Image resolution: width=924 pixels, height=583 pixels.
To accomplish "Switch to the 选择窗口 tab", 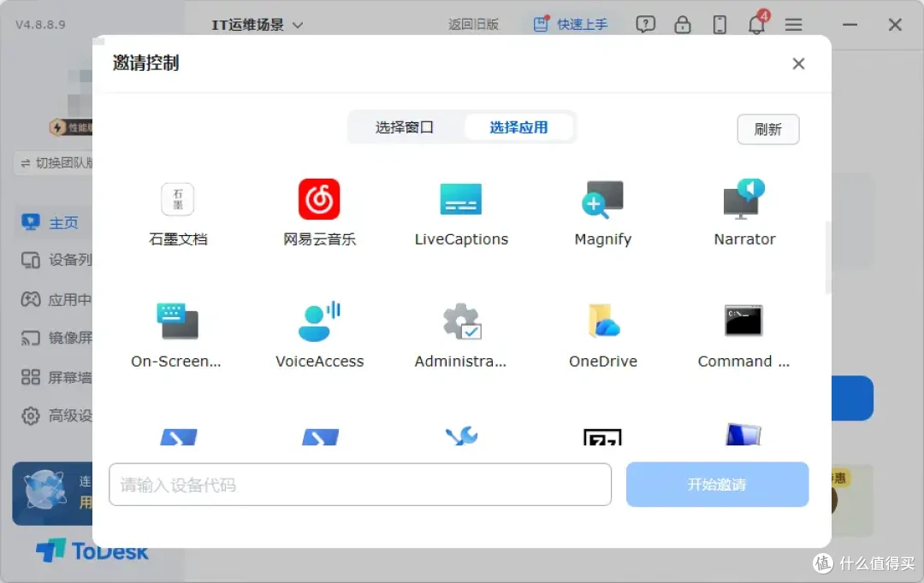I will [x=404, y=127].
